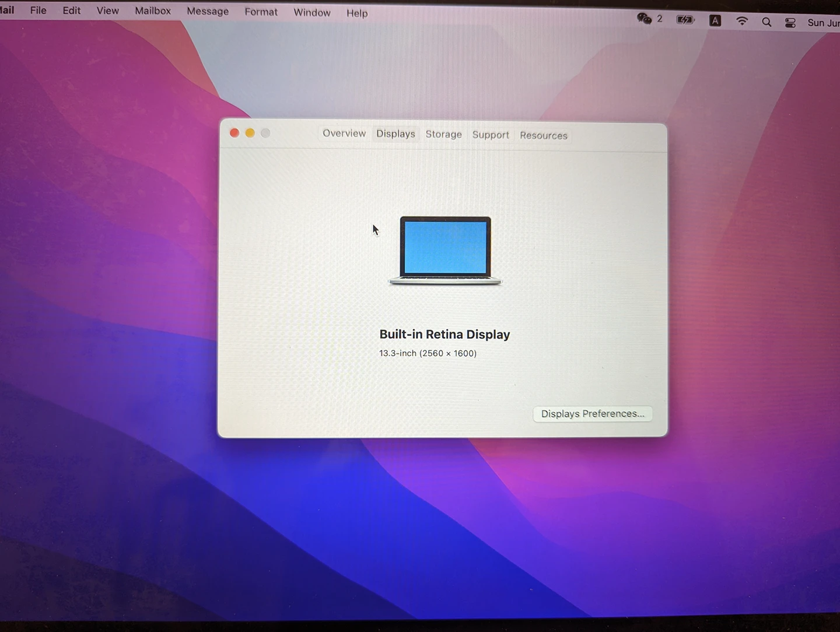Show the Resources tab
840x632 pixels.
click(x=543, y=136)
